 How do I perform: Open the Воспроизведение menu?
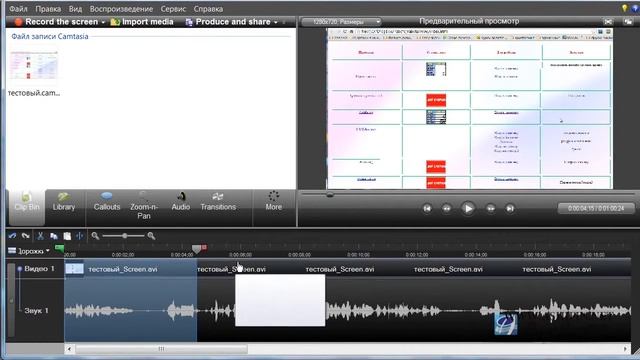[x=121, y=9]
